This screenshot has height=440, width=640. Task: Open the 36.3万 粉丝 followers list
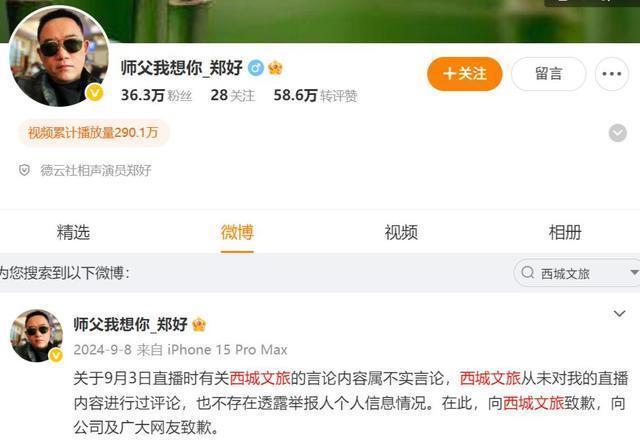[156, 96]
